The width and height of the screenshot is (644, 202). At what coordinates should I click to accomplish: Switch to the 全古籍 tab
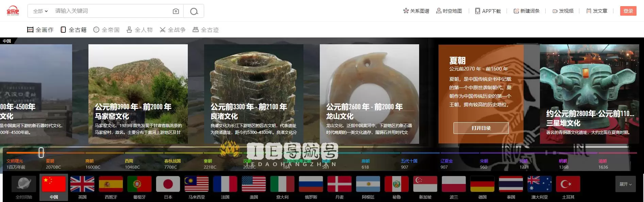pos(73,30)
